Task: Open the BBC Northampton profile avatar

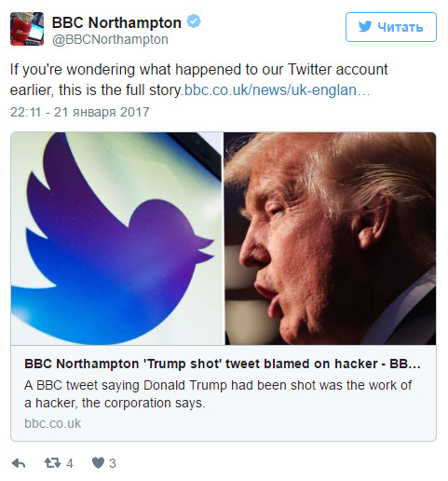Action: (x=27, y=29)
